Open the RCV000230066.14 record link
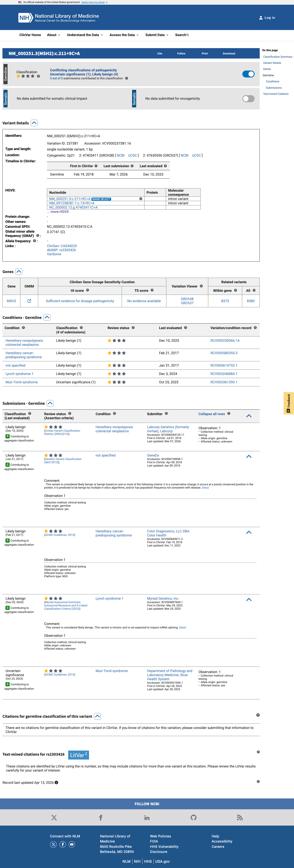The height and width of the screenshot is (868, 294). 225,341
